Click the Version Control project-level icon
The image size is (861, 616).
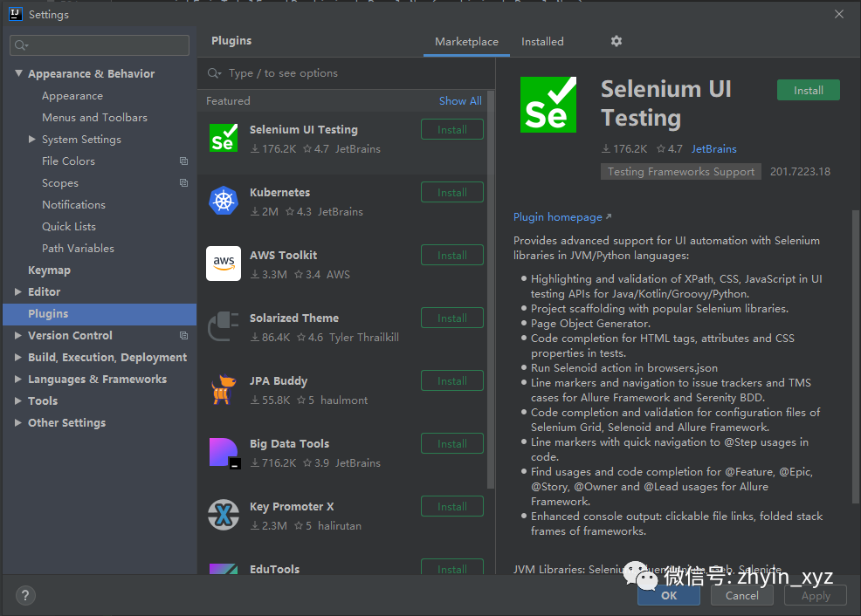click(184, 335)
